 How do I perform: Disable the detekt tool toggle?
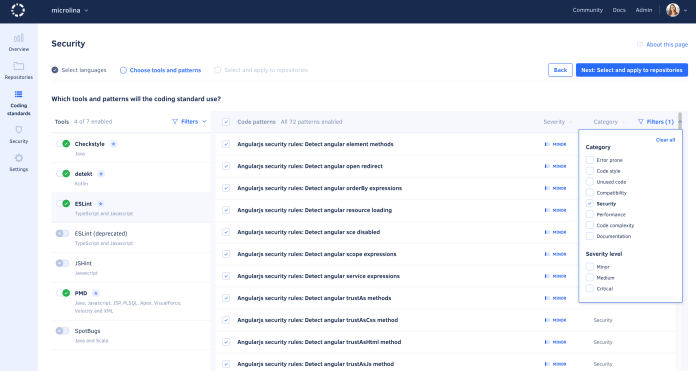[63, 174]
